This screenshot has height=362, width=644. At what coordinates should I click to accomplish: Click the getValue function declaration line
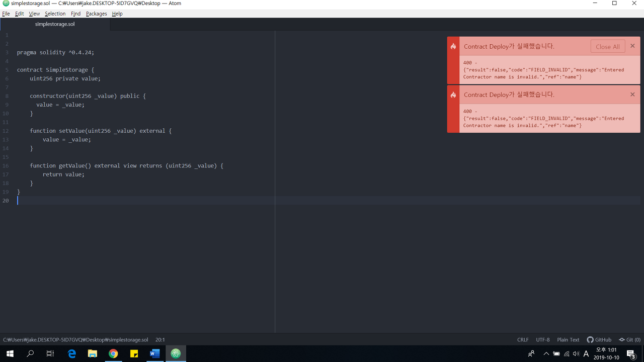click(x=126, y=165)
